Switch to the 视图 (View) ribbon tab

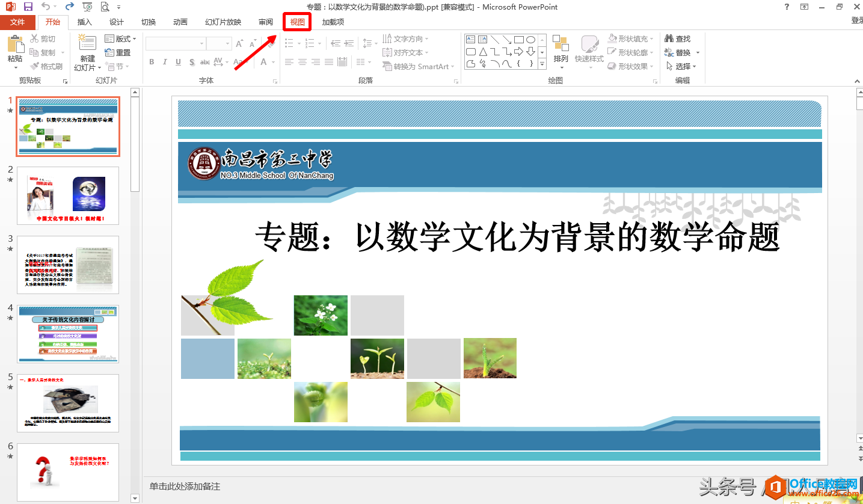[296, 22]
